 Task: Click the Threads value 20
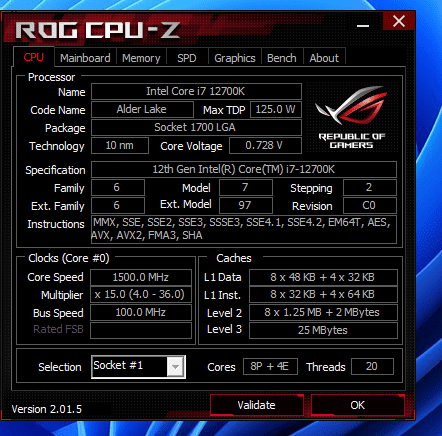(x=372, y=367)
